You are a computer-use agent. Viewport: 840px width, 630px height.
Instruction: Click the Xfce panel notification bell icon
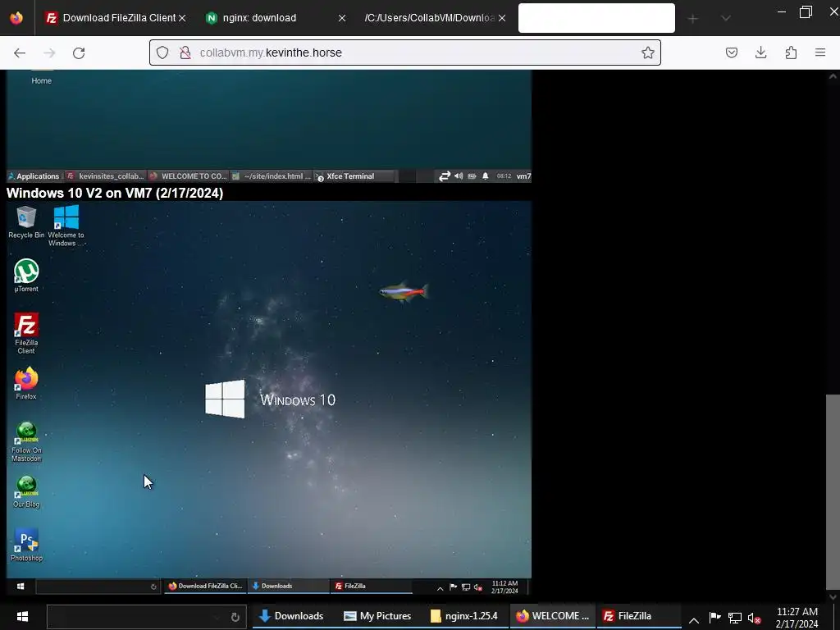click(x=486, y=176)
